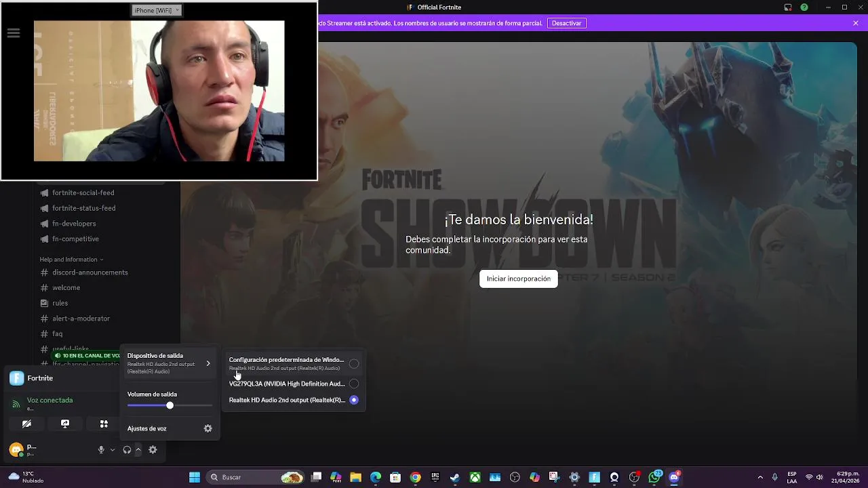Open WhatsApp from the taskbar
The height and width of the screenshot is (488, 868).
654,477
